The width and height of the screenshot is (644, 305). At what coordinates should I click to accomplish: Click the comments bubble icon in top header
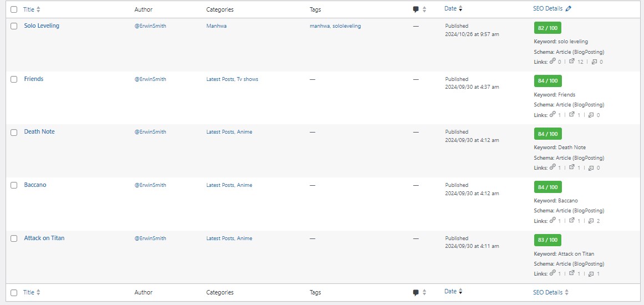tap(416, 9)
